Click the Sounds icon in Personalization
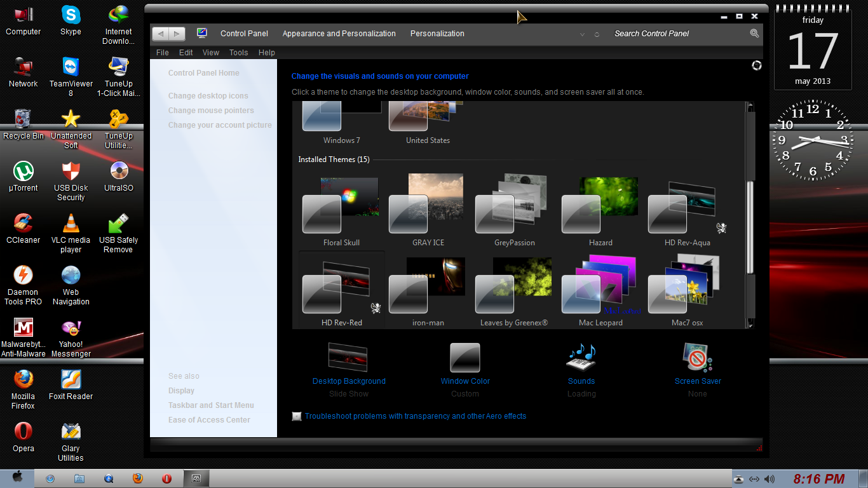Screen dimensions: 868x488 (581, 357)
